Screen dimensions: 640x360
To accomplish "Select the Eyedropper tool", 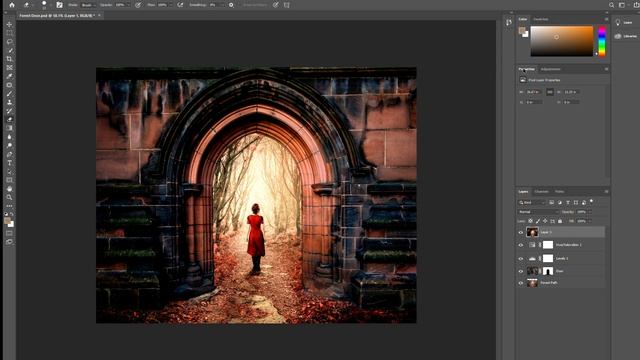I will coord(9,76).
